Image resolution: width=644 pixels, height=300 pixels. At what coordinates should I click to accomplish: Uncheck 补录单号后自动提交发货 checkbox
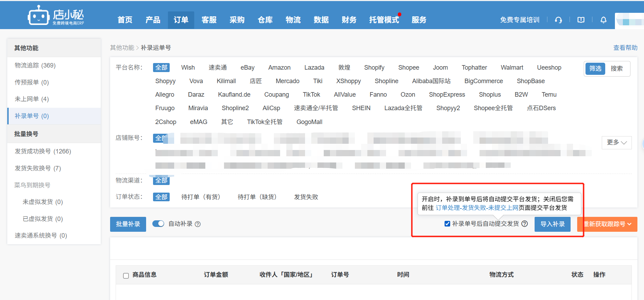tap(447, 224)
